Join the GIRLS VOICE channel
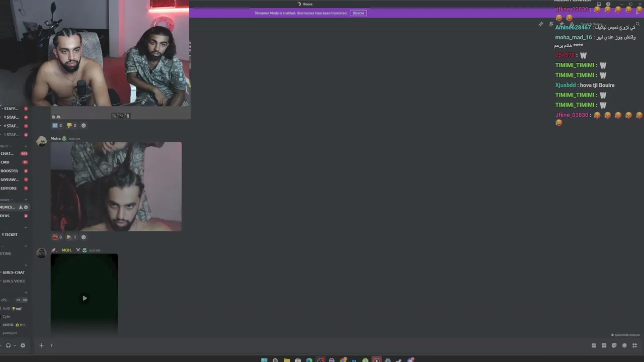 click(x=14, y=281)
